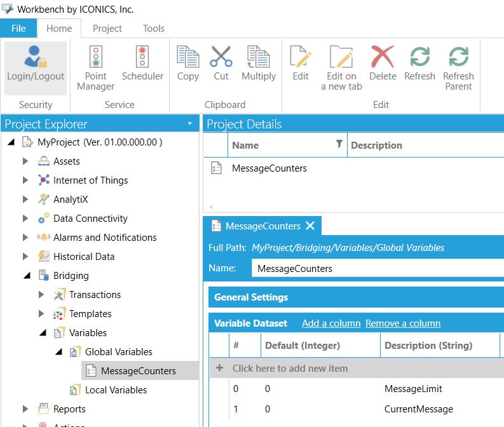This screenshot has height=427, width=504.
Task: Collapse the Global Variables node
Action: [58, 351]
